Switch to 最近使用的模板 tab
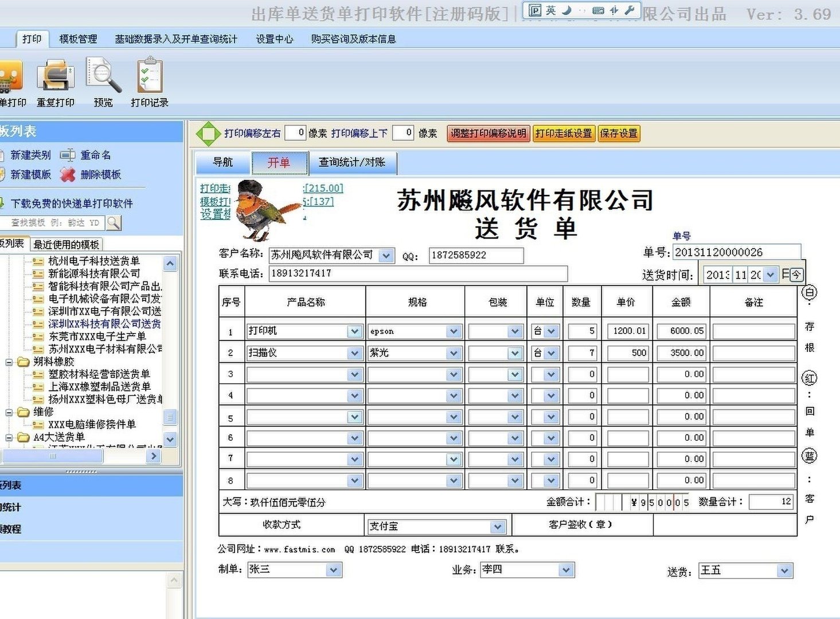This screenshot has height=619, width=840. 67,245
